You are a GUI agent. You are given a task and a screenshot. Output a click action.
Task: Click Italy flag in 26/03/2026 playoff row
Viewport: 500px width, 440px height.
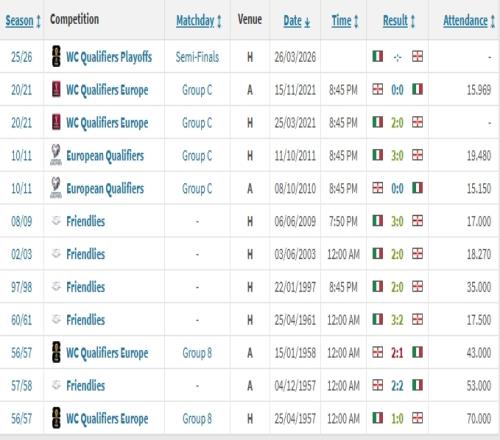coord(377,56)
